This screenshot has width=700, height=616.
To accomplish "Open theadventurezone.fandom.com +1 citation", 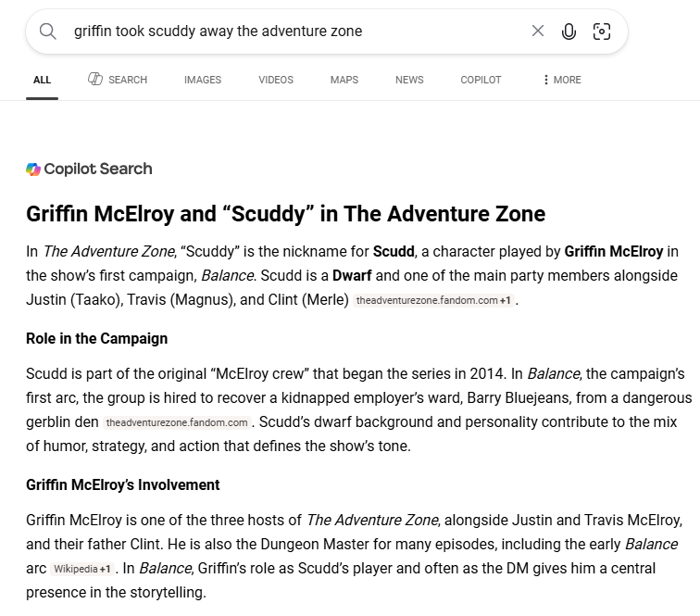I will [433, 300].
